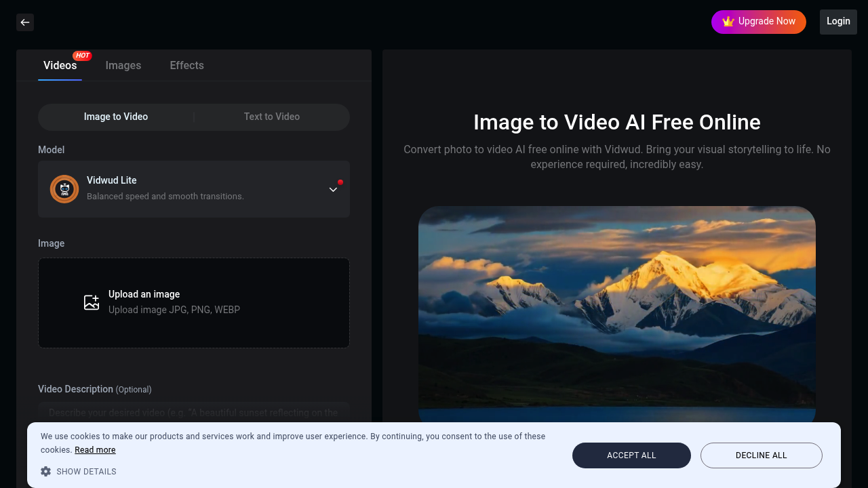This screenshot has width=868, height=488.
Task: Collapse the model selector chevron
Action: click(x=333, y=190)
